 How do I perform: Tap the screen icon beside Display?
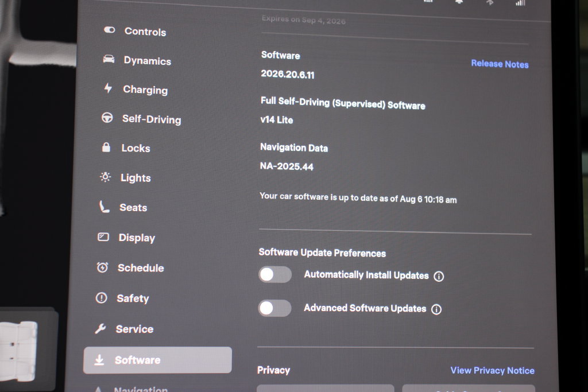[103, 237]
